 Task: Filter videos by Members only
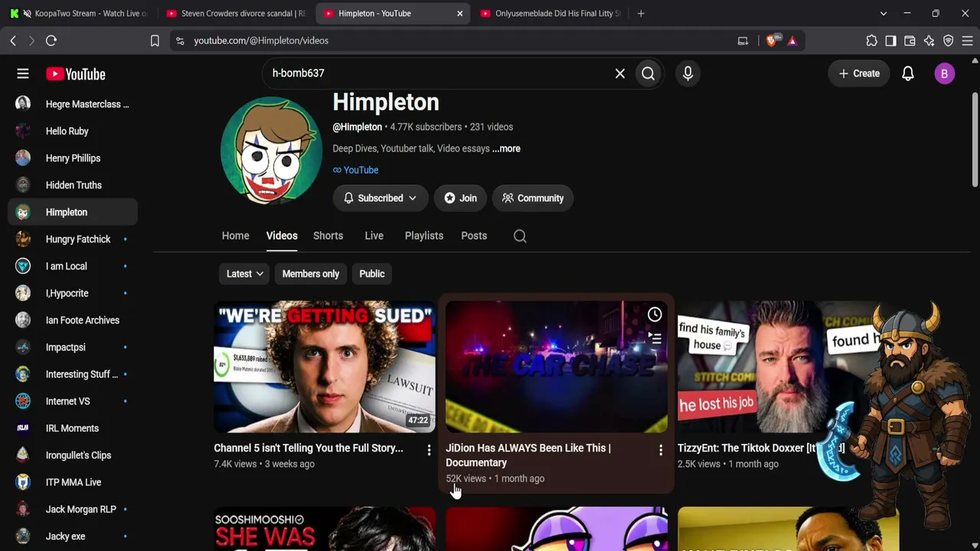[310, 274]
